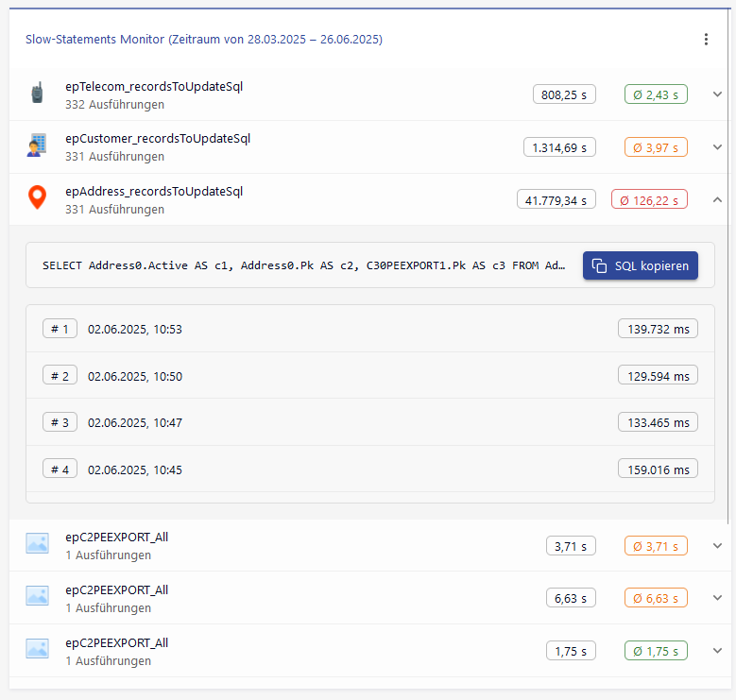
Task: Click the orange location pin icon
Action: [x=37, y=197]
